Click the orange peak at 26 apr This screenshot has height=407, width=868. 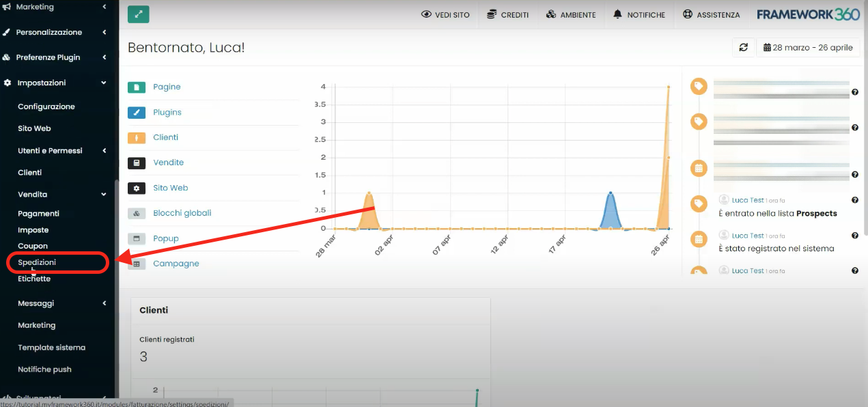(668, 87)
